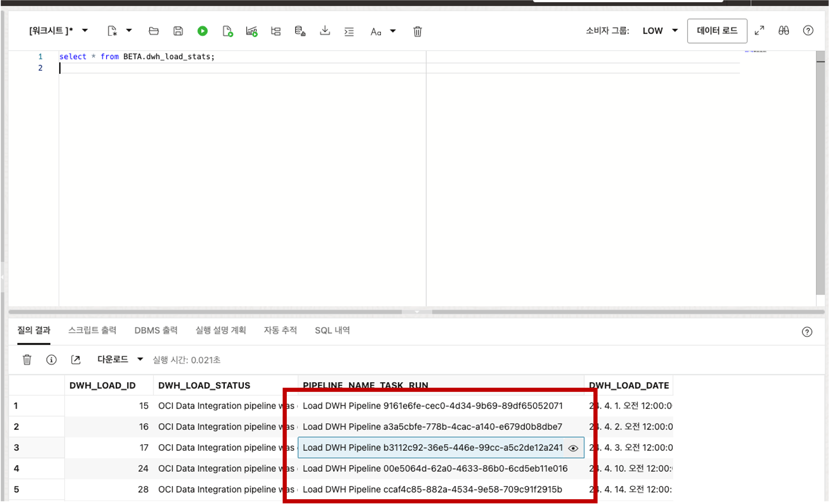Click the horizontal splitter bar between editor and results
Image resolution: width=829 pixels, height=504 pixels.
tap(416, 312)
